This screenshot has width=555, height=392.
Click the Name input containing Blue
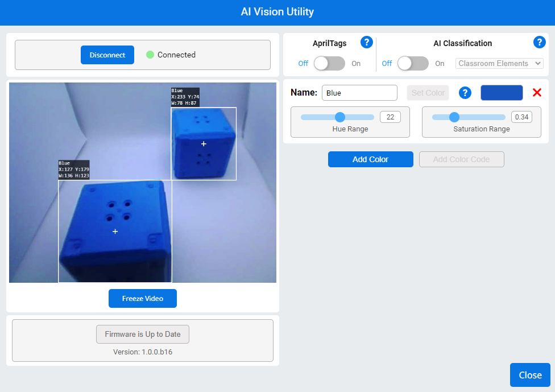(x=359, y=92)
